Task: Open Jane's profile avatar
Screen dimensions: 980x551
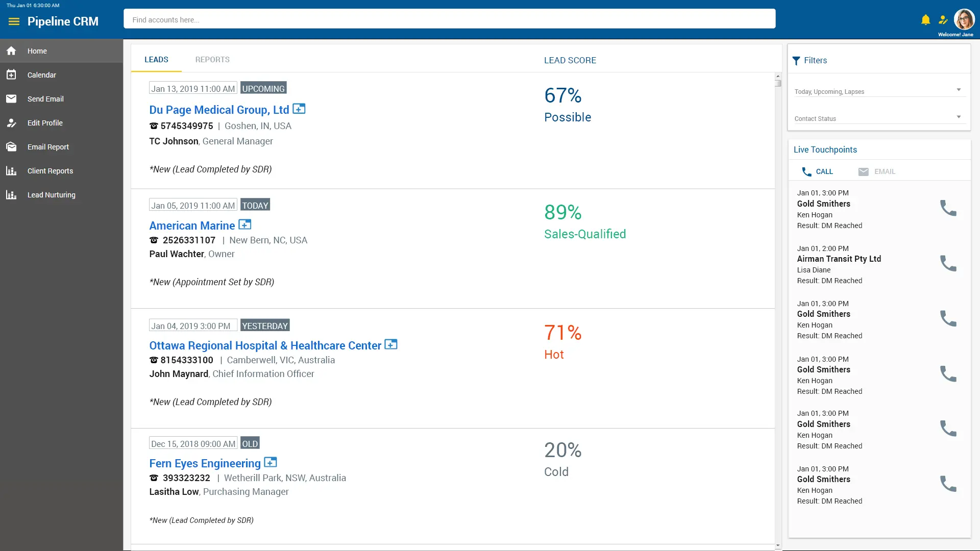Action: click(965, 19)
